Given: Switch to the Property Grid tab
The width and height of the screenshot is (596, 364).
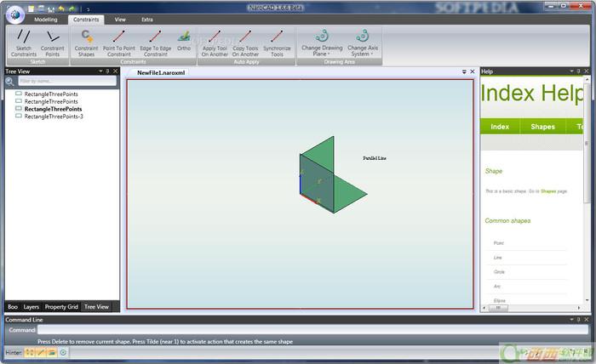Looking at the screenshot, I should pyautogui.click(x=61, y=307).
